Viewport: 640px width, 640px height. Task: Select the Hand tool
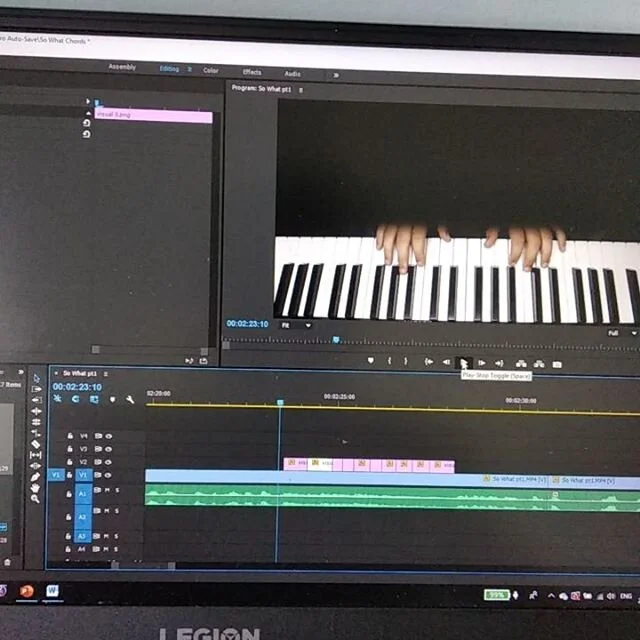click(36, 488)
